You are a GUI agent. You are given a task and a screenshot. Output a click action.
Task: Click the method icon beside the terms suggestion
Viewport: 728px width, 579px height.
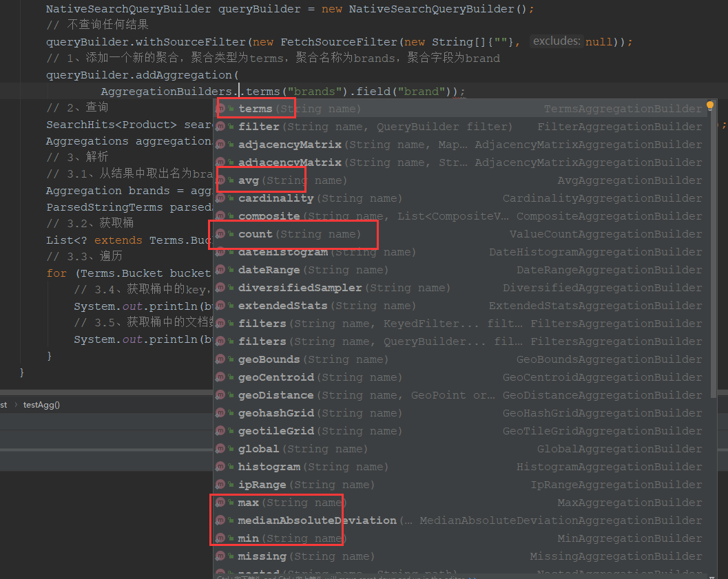tap(222, 108)
